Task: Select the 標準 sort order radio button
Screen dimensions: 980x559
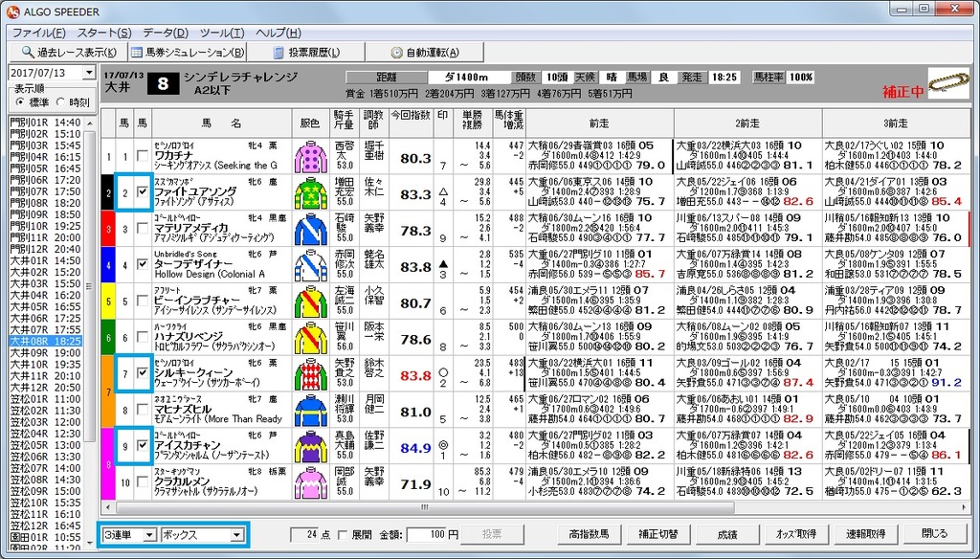Action: click(x=20, y=101)
